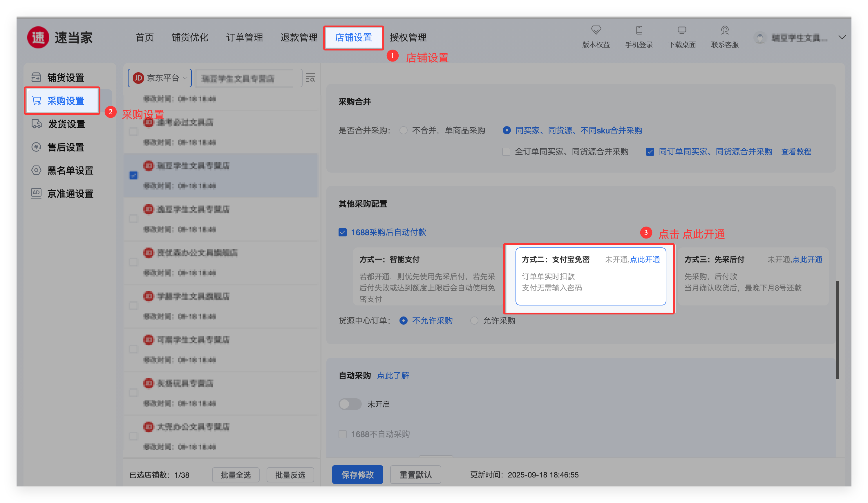Go to 订单管理 tab
868x503 pixels.
click(x=244, y=37)
